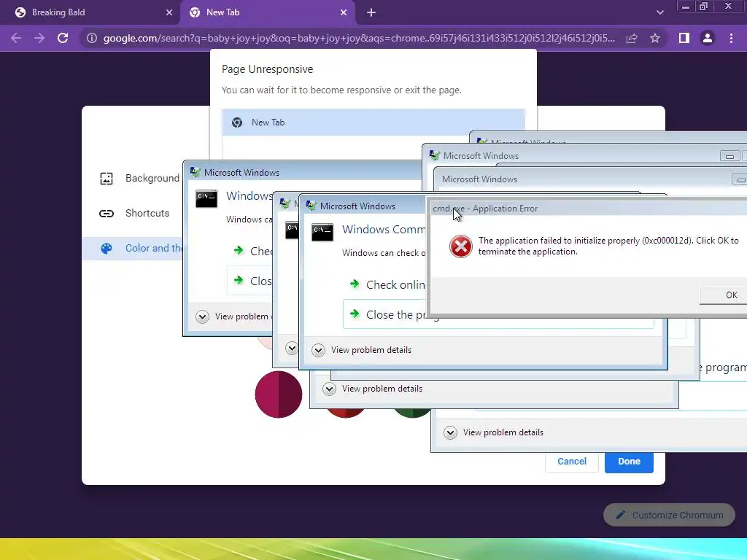Screen dimensions: 747x560
Task: Open the profile avatar icon
Action: click(708, 38)
